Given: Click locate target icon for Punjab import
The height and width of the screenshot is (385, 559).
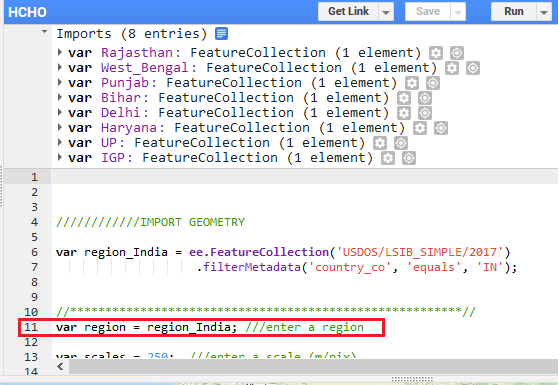Looking at the screenshot, I should point(433,83).
